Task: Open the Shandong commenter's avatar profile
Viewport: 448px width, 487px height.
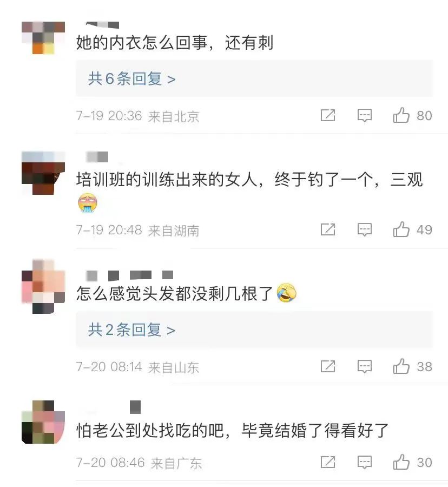Action: (x=43, y=286)
